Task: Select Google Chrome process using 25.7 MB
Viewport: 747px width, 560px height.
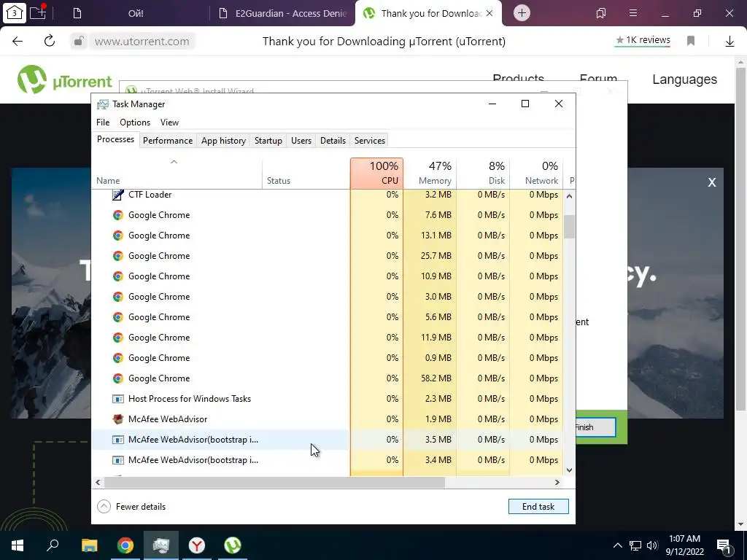Action: click(328, 256)
